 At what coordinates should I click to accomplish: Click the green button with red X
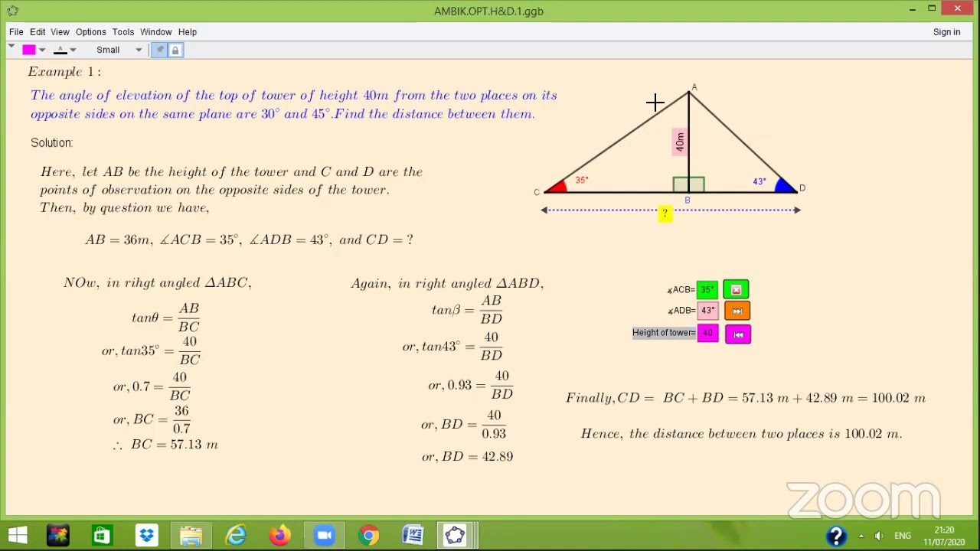[736, 290]
